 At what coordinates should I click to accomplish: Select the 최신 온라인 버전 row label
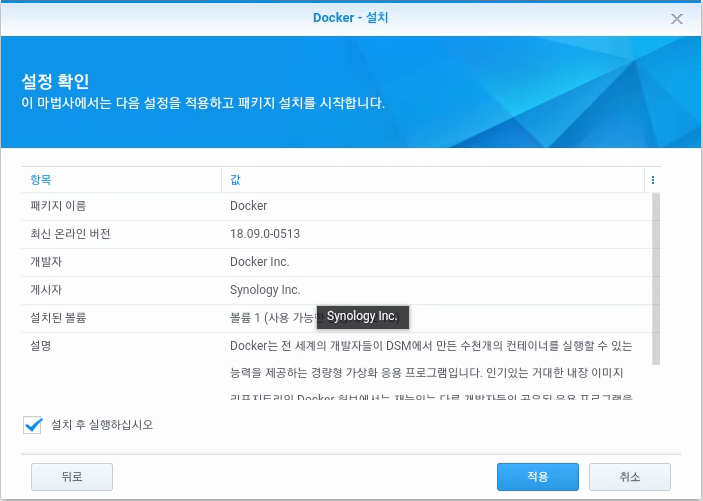pos(70,234)
